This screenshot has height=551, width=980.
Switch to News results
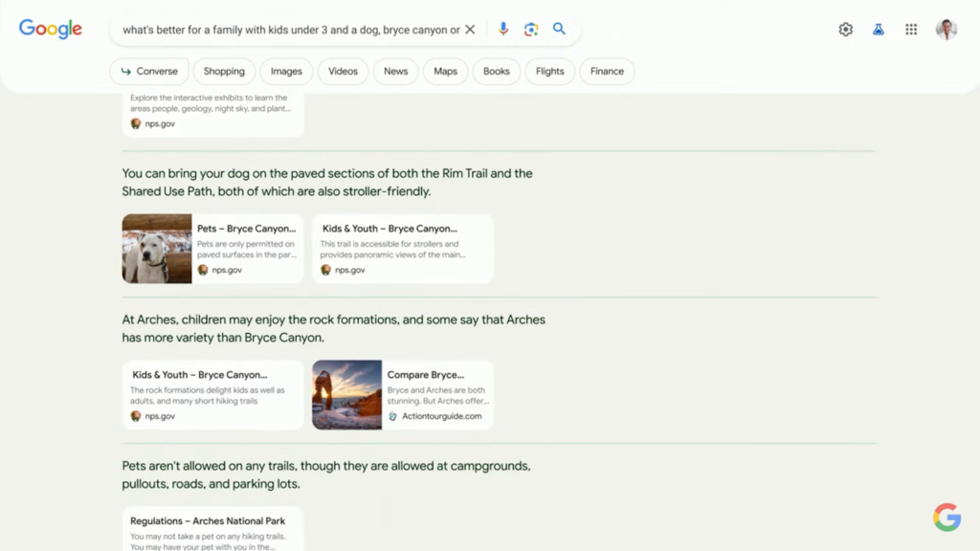395,71
